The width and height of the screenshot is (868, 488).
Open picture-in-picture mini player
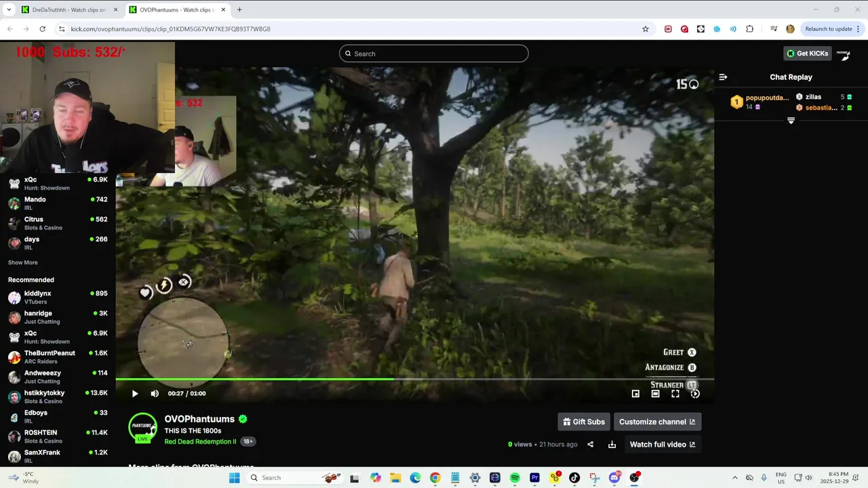(x=635, y=394)
